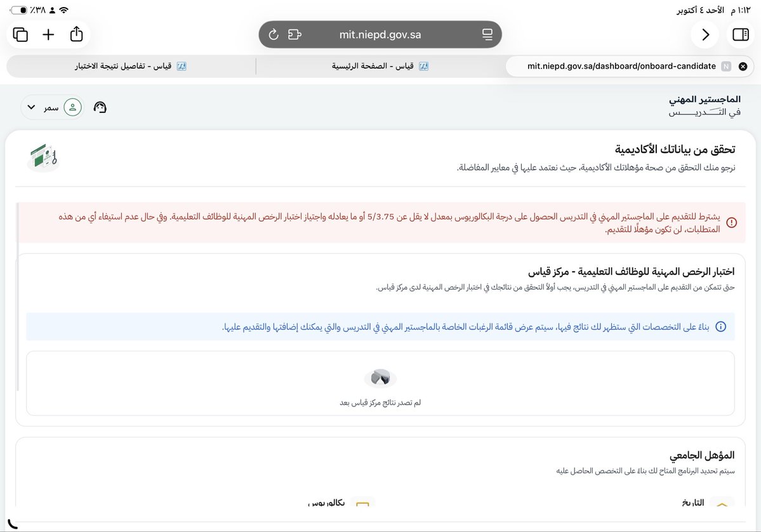The image size is (761, 532).
Task: Click the date الأحد ٤ أكتوبر in status bar
Action: 700,10
